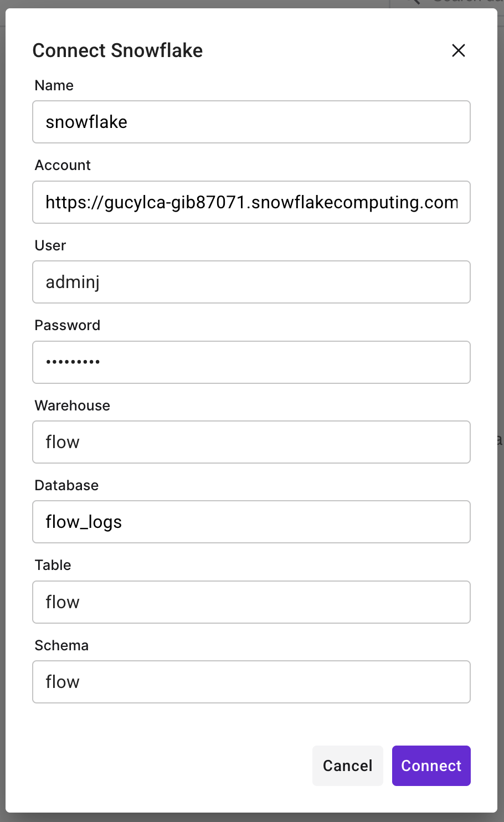Screen dimensions: 504x822
Task: Cancel the Snowflake connection dialog
Action: (x=347, y=766)
